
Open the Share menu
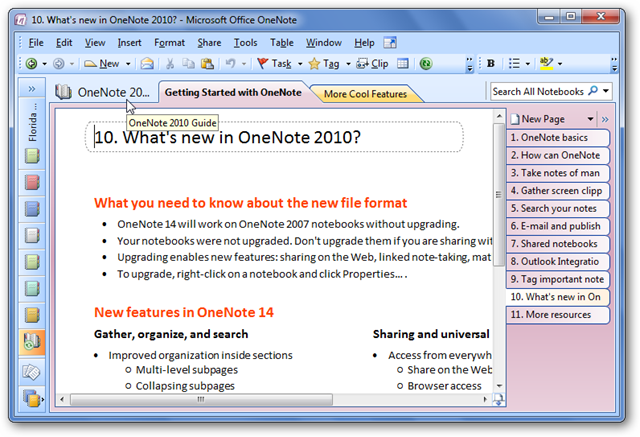click(209, 42)
